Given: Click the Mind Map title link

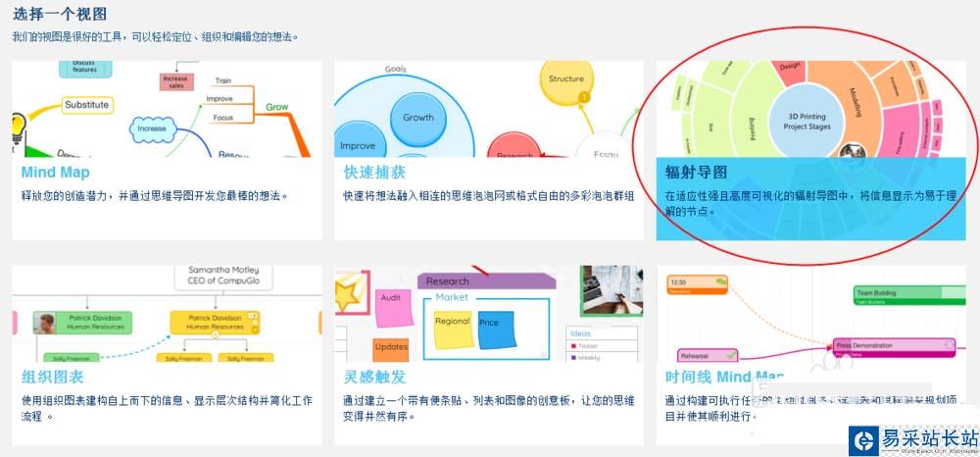Looking at the screenshot, I should [56, 173].
